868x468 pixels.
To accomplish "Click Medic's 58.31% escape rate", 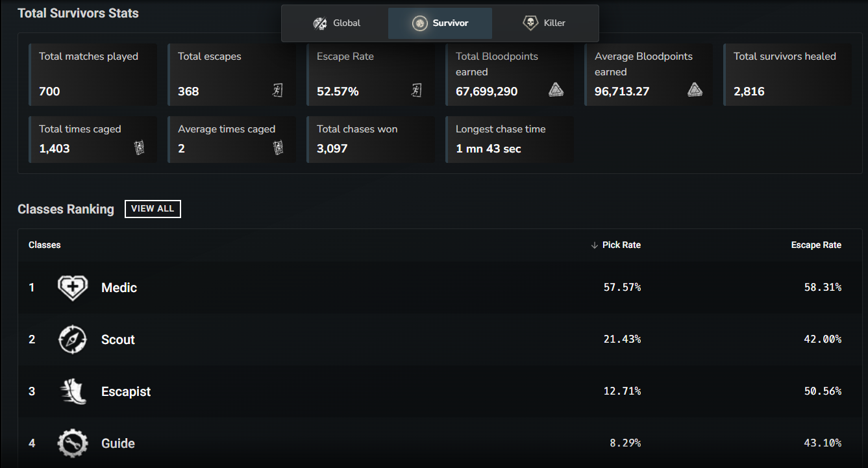I will pyautogui.click(x=823, y=288).
